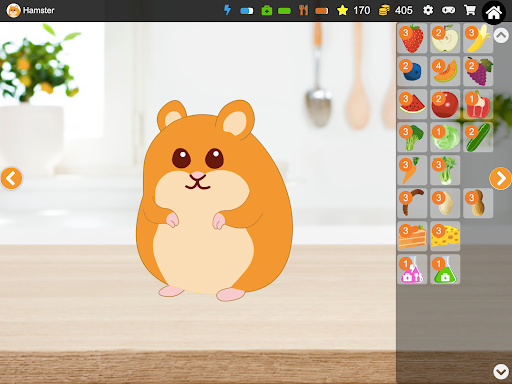Open the games controller menu
The height and width of the screenshot is (384, 512).
tap(448, 10)
